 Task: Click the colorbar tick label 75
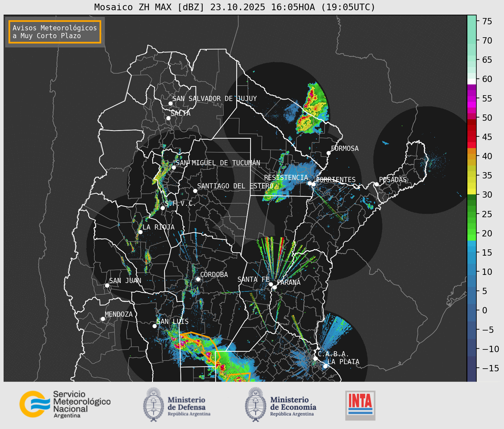click(487, 21)
